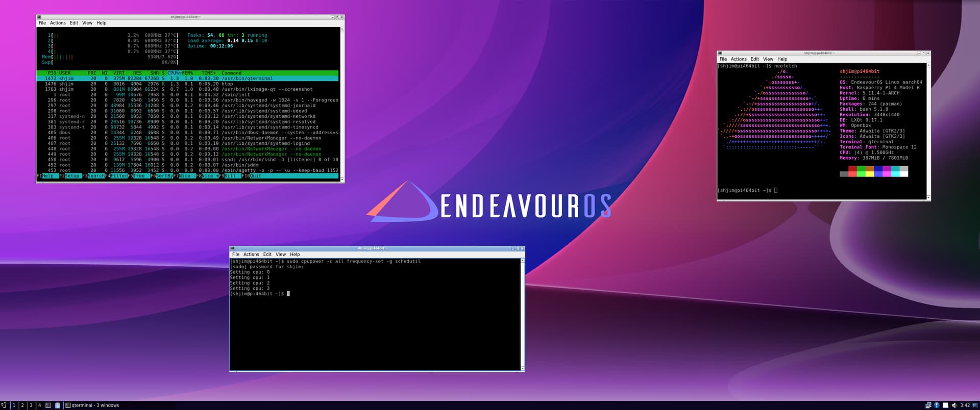Click F6 SortBy in the htop function bar

click(162, 176)
